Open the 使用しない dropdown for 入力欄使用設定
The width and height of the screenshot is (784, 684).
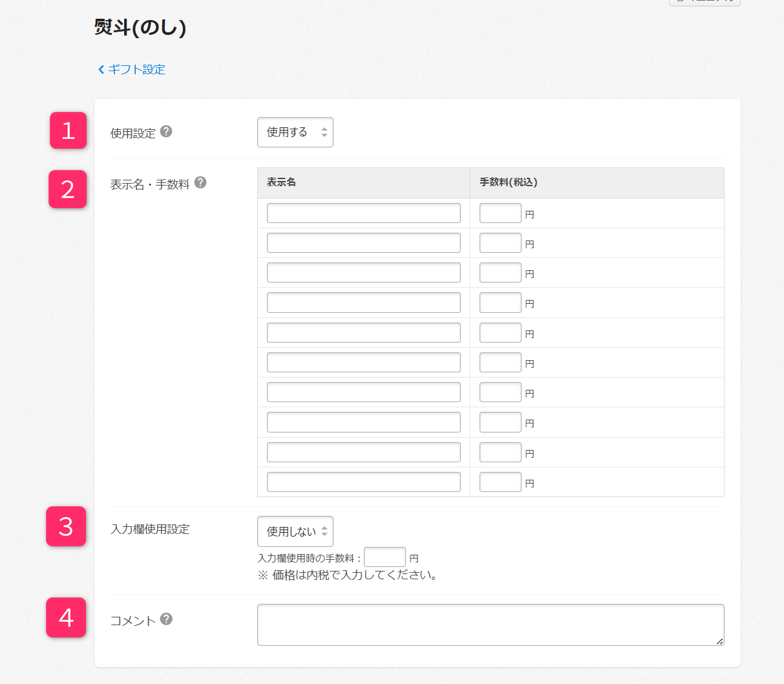click(x=295, y=531)
